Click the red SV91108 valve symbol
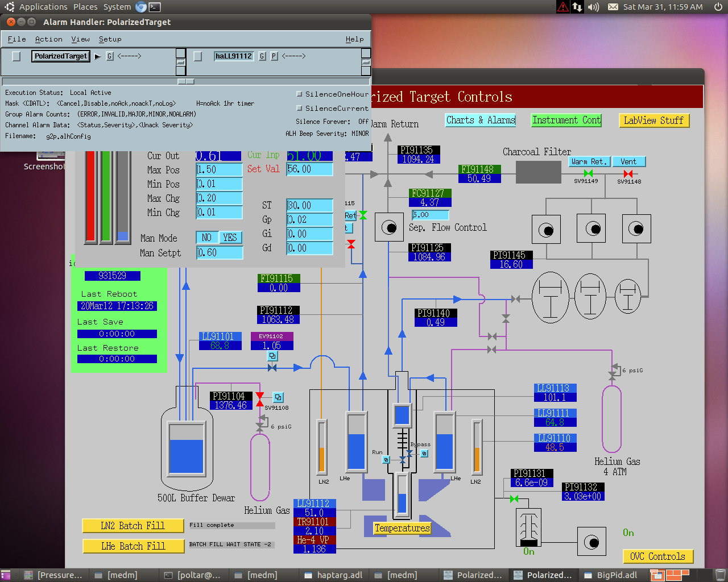 260,399
